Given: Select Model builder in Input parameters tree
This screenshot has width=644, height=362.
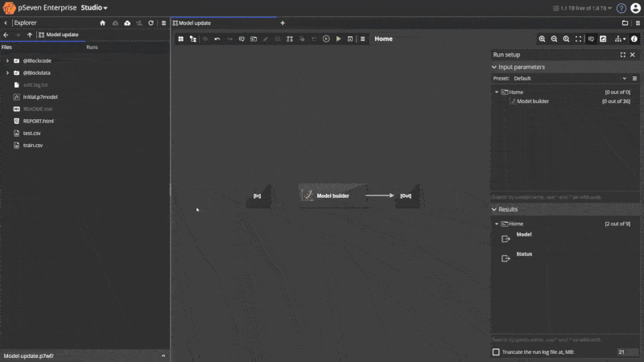Looking at the screenshot, I should [x=532, y=101].
